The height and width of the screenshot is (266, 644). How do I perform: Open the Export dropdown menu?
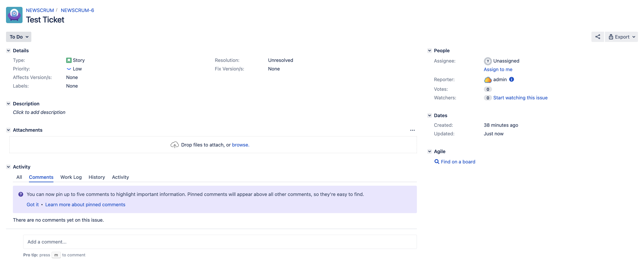point(621,37)
